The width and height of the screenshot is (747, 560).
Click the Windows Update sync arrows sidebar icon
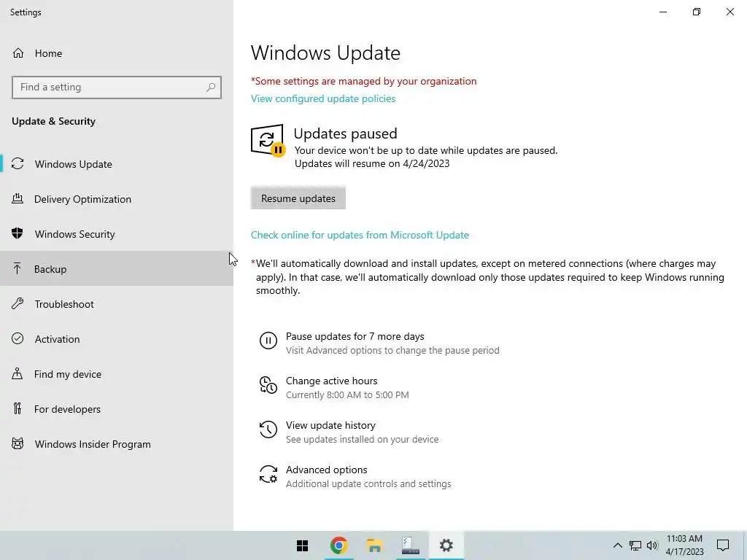click(18, 164)
